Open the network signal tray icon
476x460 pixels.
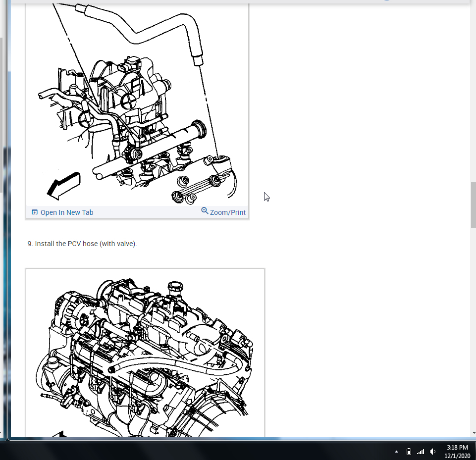[421, 452]
